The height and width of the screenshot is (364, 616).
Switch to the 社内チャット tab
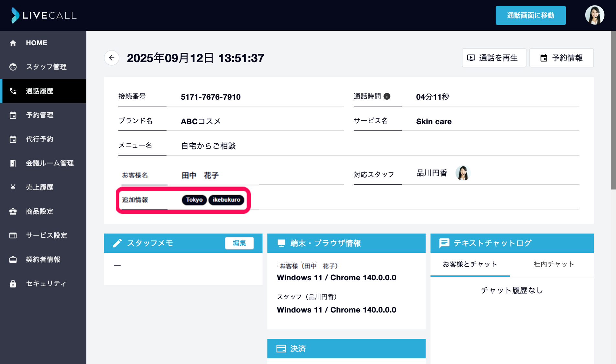click(x=554, y=264)
